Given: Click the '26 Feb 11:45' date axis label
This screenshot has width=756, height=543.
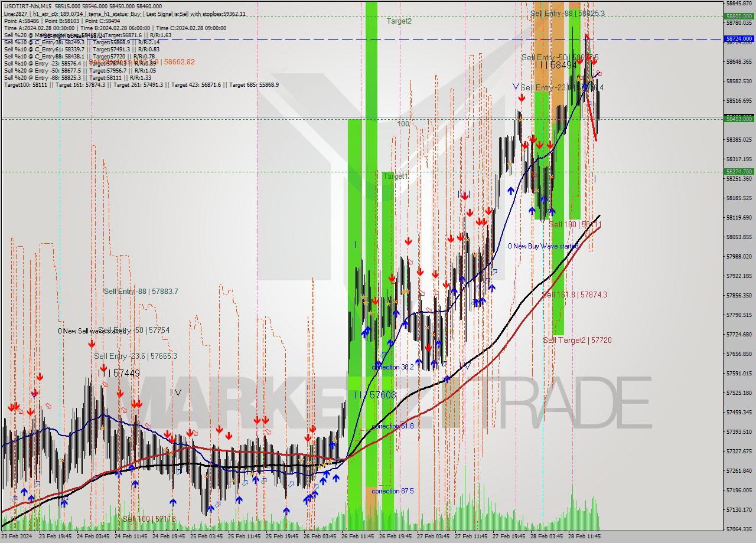Looking at the screenshot, I should 358,537.
